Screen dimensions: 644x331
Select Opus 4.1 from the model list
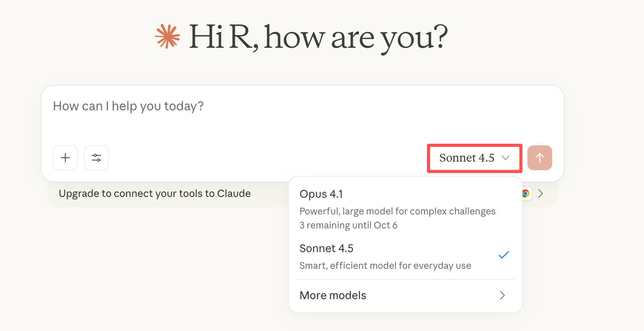(x=321, y=194)
